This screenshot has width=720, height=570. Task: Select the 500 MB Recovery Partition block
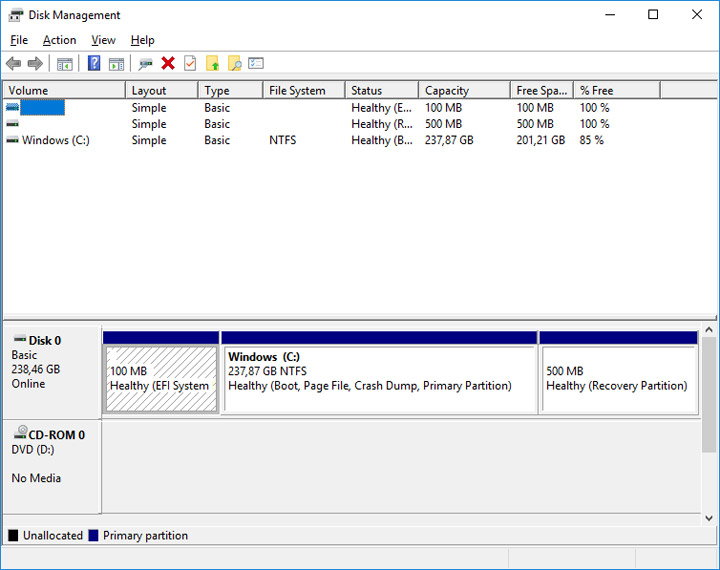[618, 378]
